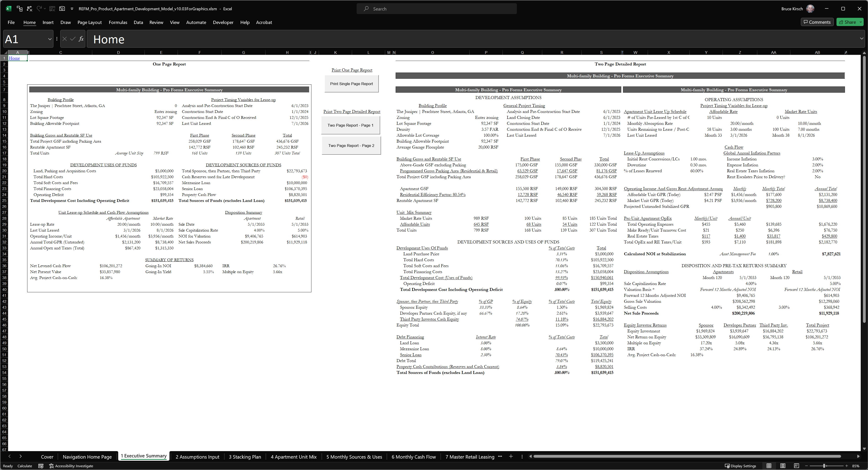Image resolution: width=868 pixels, height=470 pixels.
Task: Open the File menu
Action: point(11,22)
